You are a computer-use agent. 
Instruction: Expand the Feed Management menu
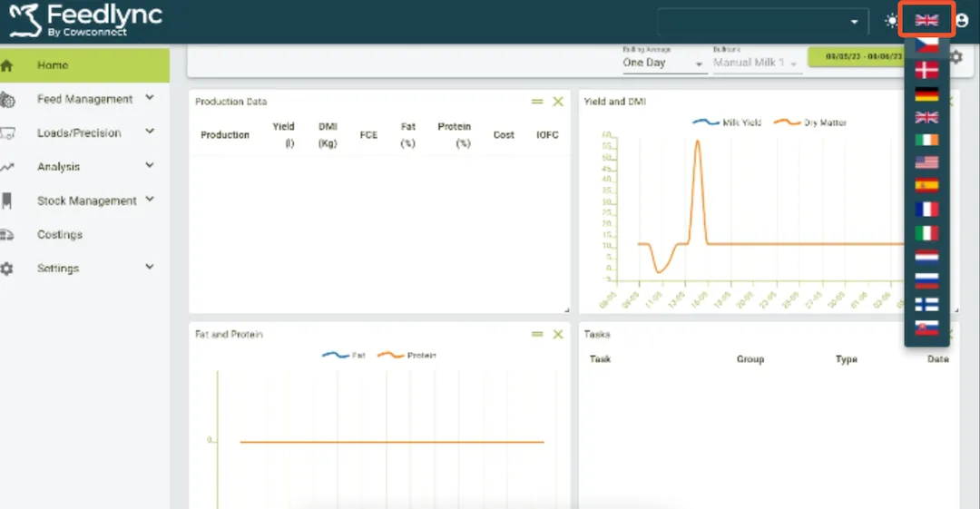[x=86, y=99]
